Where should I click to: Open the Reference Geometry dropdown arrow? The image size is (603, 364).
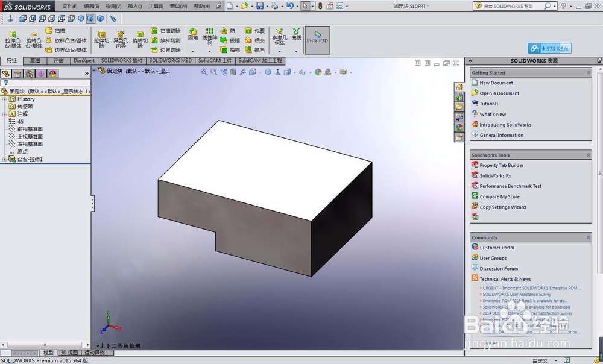click(280, 51)
